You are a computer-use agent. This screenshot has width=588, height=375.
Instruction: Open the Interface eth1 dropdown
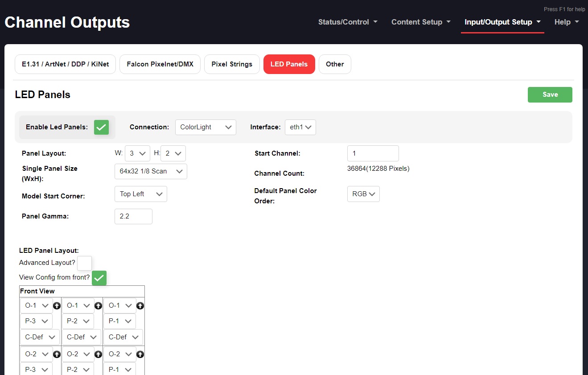pyautogui.click(x=300, y=127)
